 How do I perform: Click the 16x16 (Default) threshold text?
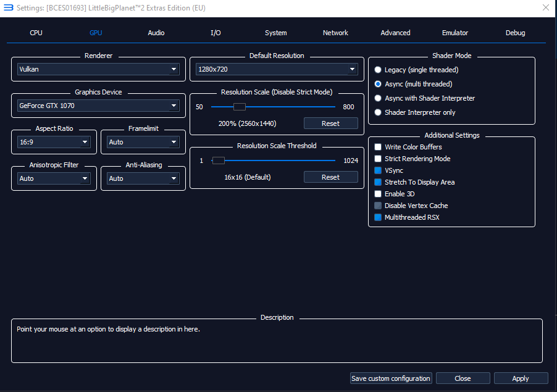click(x=247, y=177)
